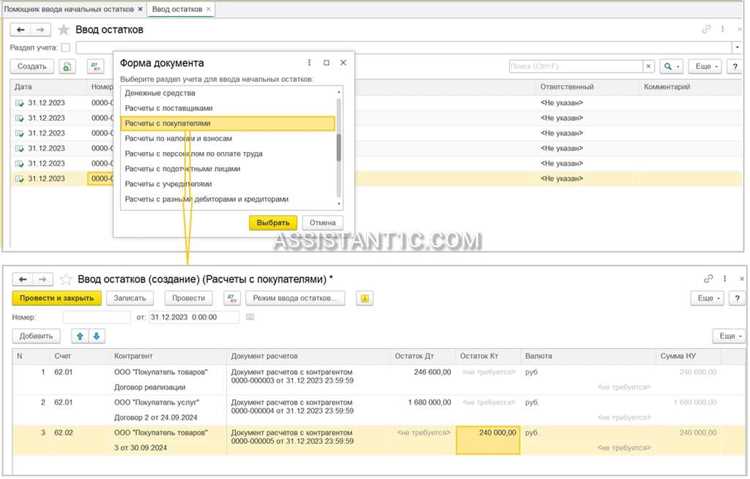
Task: Select Расчеты с разными дебиторами и кредиторами
Action: [228, 199]
